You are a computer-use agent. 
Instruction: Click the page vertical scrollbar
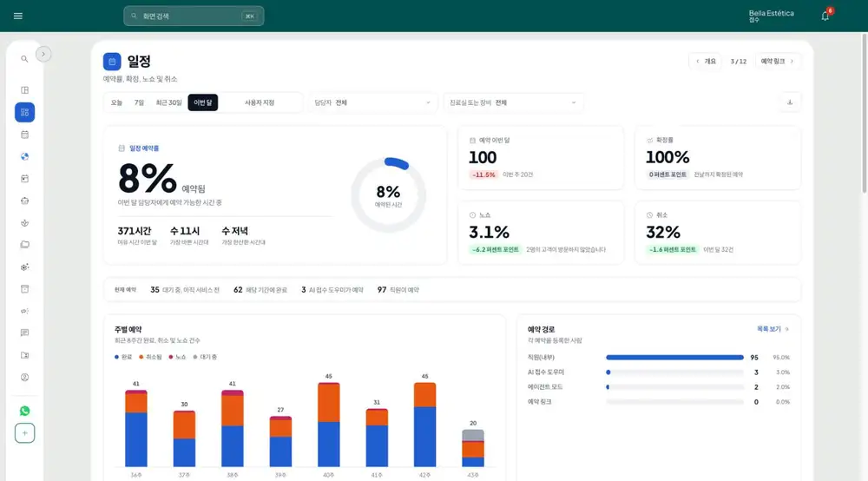(865, 114)
